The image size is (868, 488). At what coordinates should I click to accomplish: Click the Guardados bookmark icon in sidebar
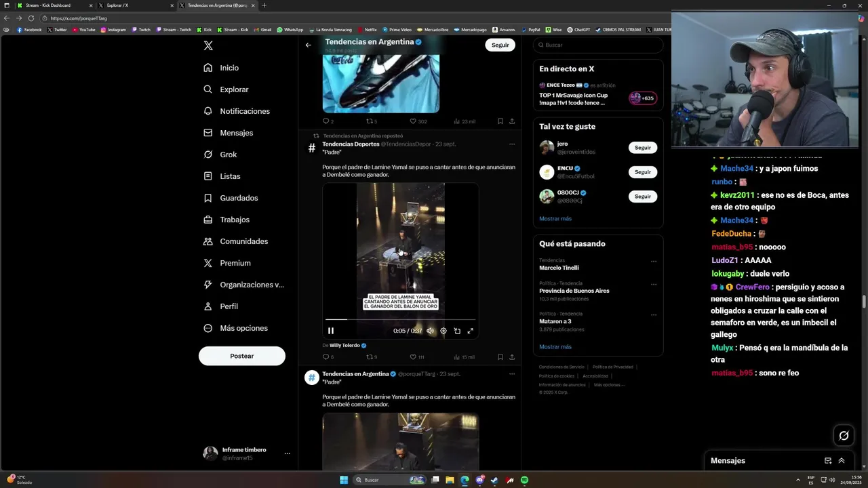pyautogui.click(x=208, y=198)
